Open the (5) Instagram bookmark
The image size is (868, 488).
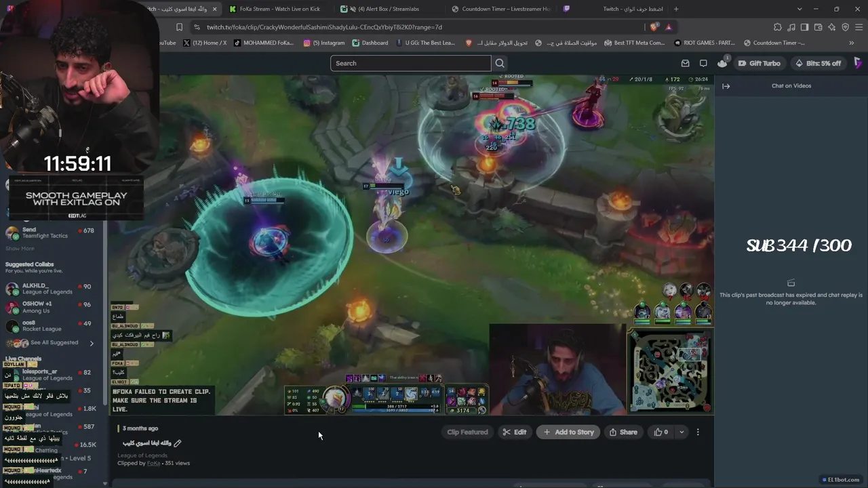pos(324,43)
